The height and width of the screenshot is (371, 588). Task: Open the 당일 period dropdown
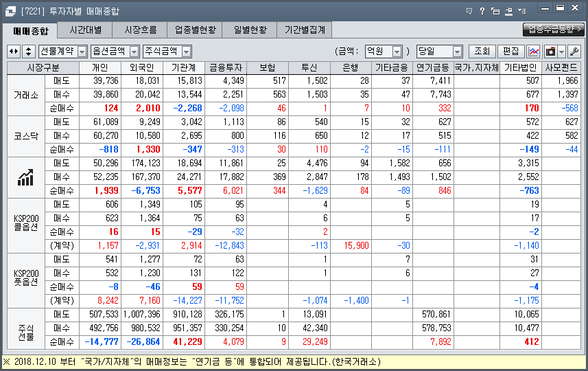coord(439,52)
